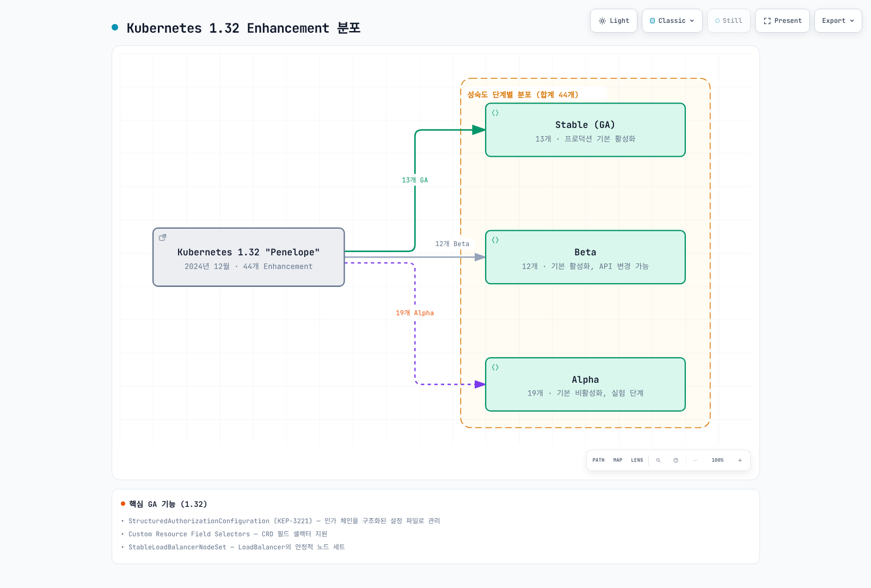This screenshot has height=588, width=871.
Task: Zoom in with the plus button
Action: tap(740, 460)
